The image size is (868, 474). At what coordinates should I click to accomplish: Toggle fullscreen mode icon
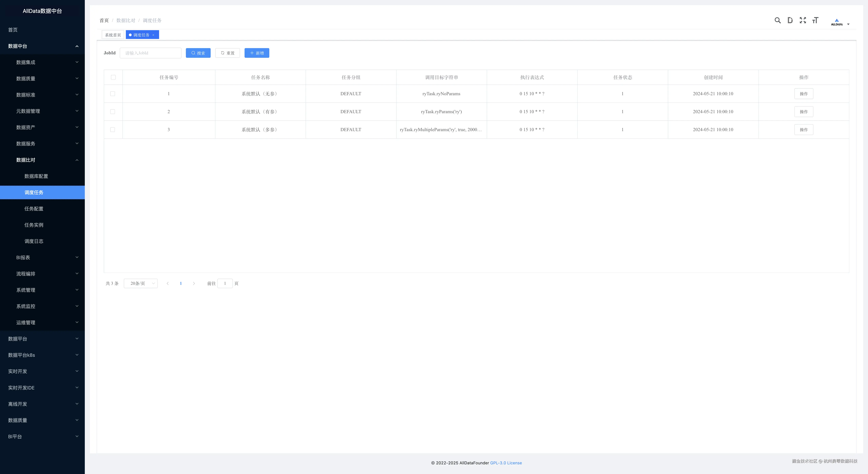pos(803,20)
